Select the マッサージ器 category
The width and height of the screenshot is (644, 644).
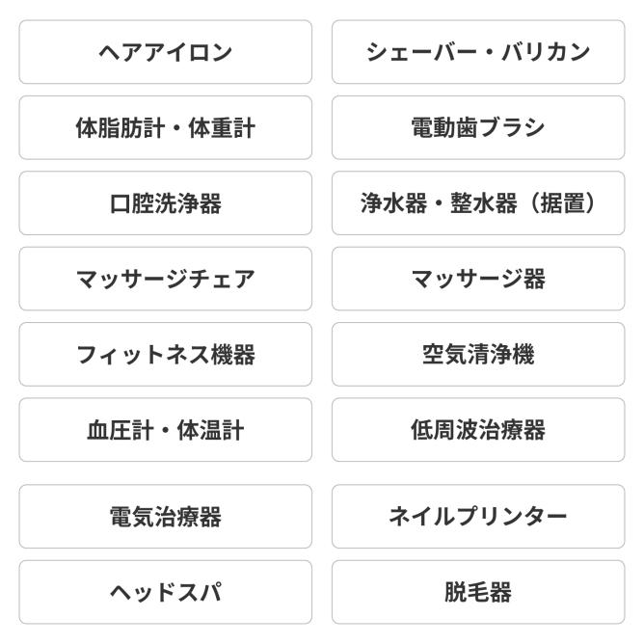pyautogui.click(x=477, y=279)
